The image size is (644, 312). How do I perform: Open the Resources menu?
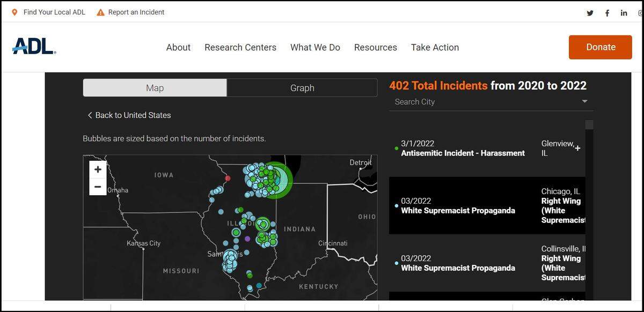point(376,47)
